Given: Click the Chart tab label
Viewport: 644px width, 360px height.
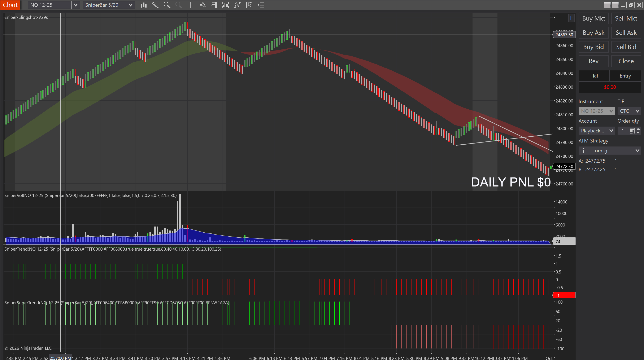Looking at the screenshot, I should pyautogui.click(x=10, y=5).
